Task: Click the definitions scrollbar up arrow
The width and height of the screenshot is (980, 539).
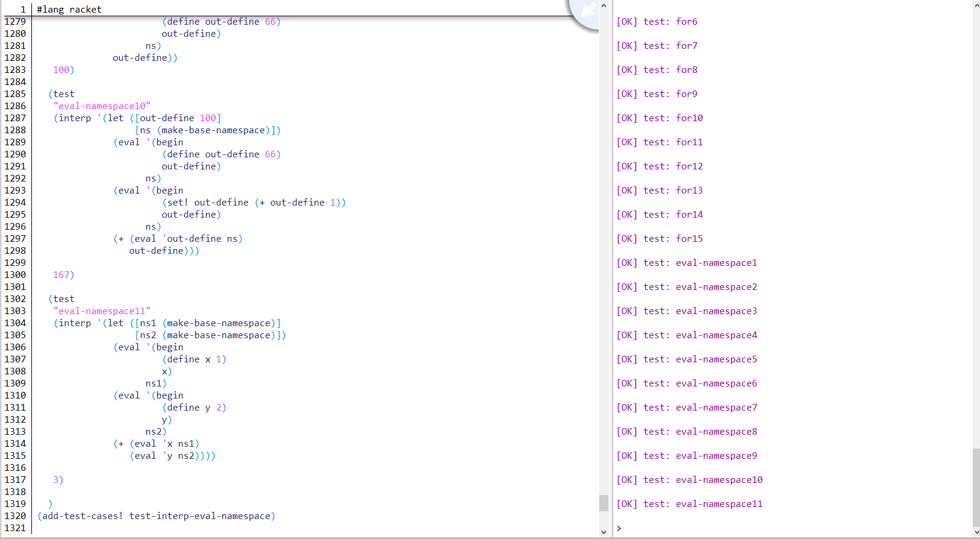Action: click(x=603, y=5)
